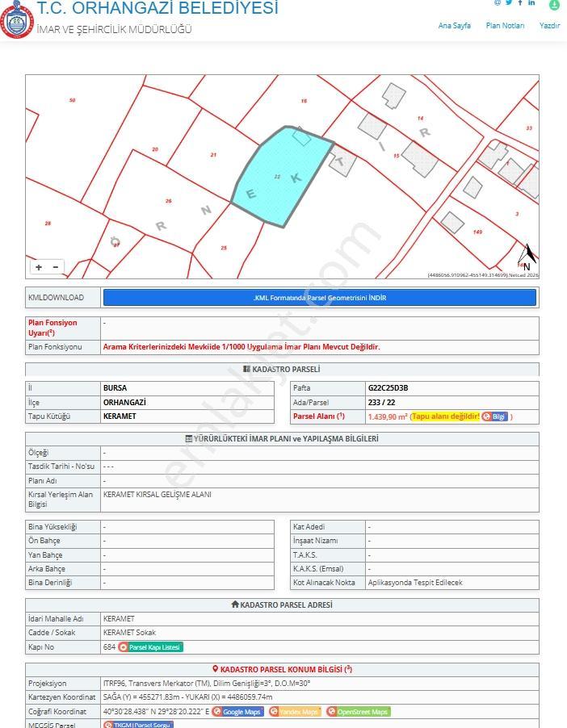
Task: Click the KADASTRO PARSEL ADRESİ header
Action: point(282,605)
